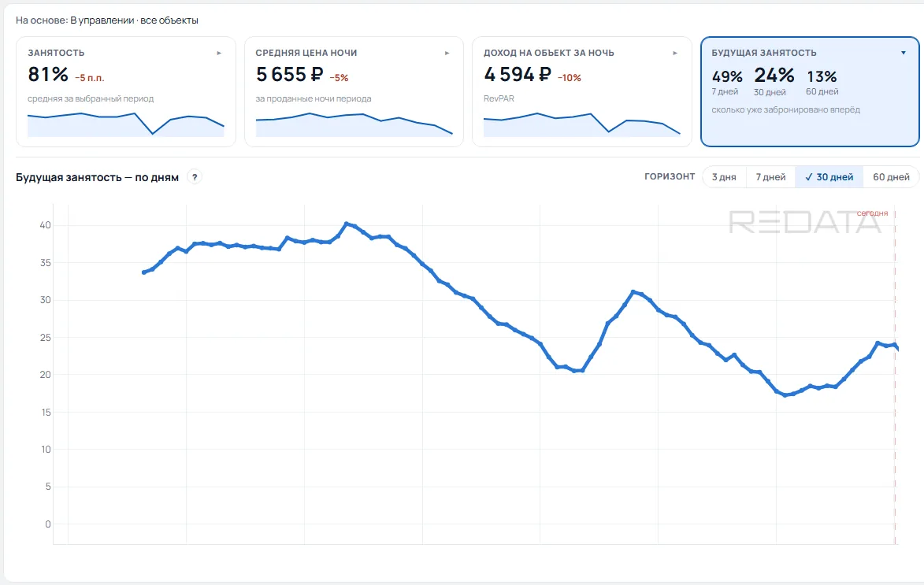Click the 24% thirty-day future occupancy value
This screenshot has width=924, height=585.
774,75
